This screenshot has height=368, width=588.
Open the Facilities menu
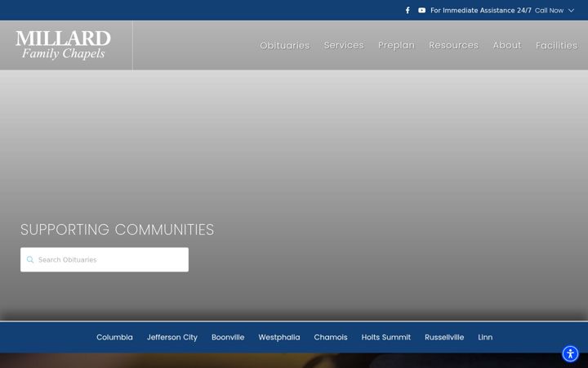(x=556, y=46)
